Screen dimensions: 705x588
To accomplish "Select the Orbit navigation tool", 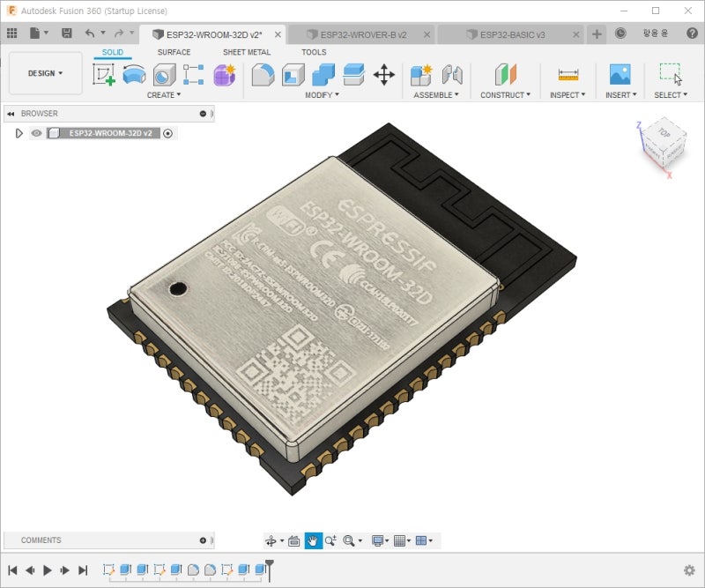I will [x=271, y=540].
